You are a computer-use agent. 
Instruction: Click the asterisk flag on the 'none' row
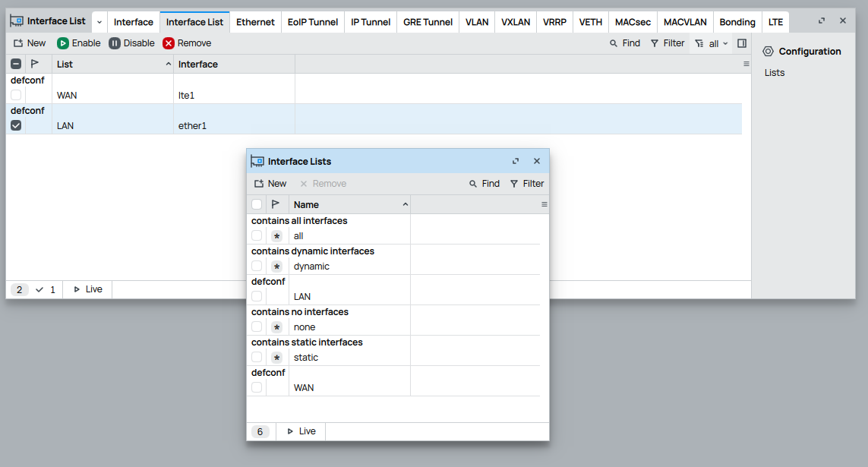[x=276, y=327]
